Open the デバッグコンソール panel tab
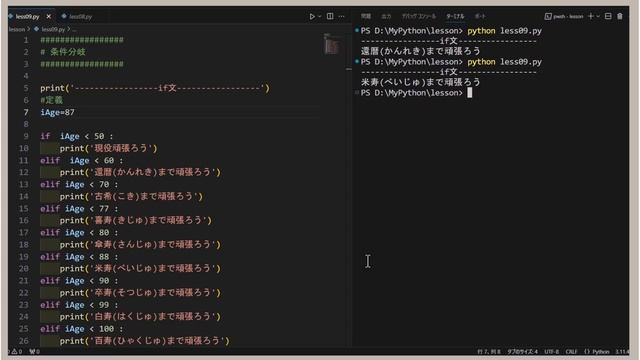Viewport: 640px width, 360px height. pyautogui.click(x=418, y=16)
